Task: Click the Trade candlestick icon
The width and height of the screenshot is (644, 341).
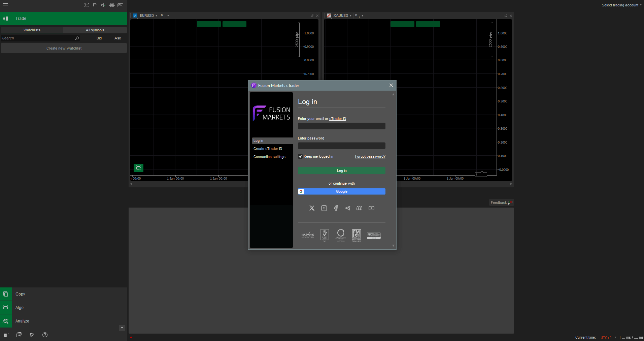Action: [x=6, y=19]
